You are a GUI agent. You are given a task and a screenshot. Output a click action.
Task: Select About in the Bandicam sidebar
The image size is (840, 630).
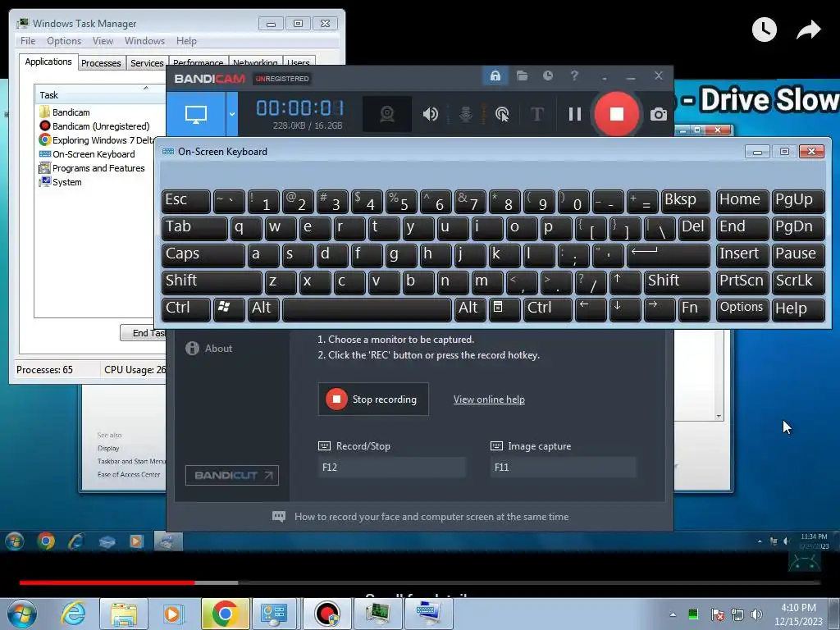209,348
